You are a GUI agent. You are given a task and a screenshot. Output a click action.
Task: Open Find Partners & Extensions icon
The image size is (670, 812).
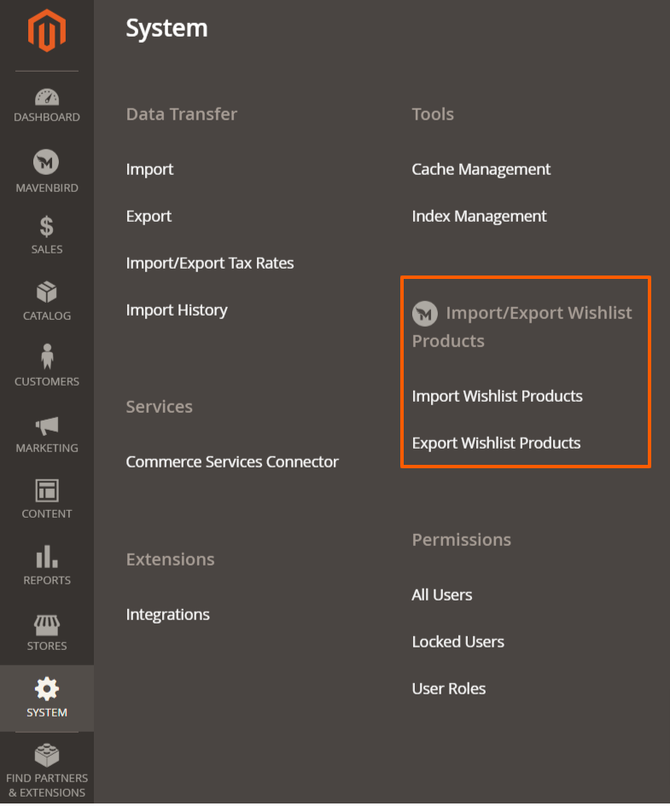pyautogui.click(x=47, y=756)
